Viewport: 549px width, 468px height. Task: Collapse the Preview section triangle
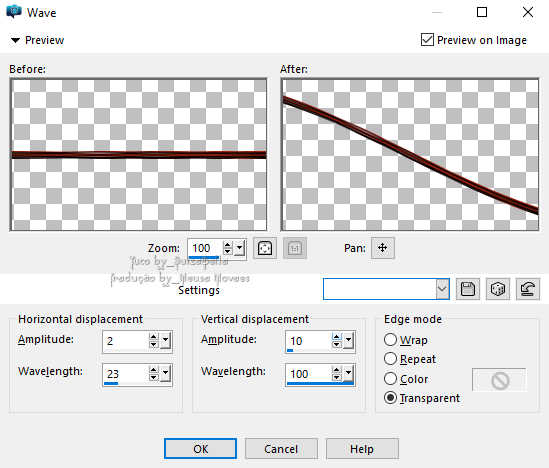coord(15,40)
